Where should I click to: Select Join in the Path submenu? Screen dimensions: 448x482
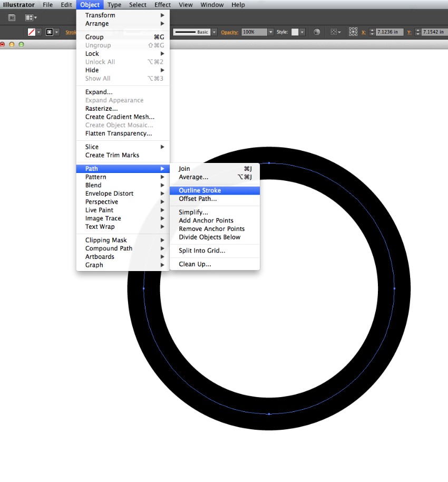pyautogui.click(x=215, y=169)
